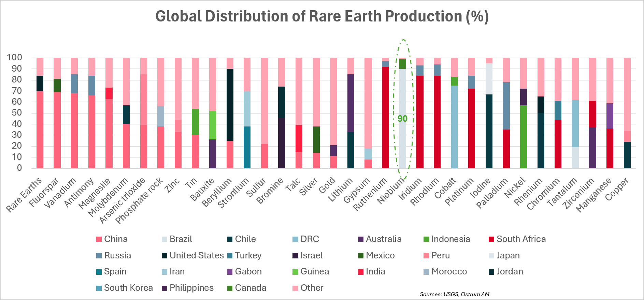Select the '100' y-axis value
The image size is (644, 300).
point(14,57)
